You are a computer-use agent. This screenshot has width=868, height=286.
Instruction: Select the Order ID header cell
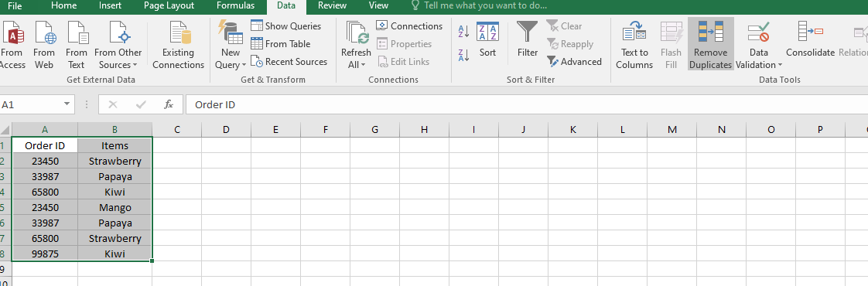pos(45,145)
